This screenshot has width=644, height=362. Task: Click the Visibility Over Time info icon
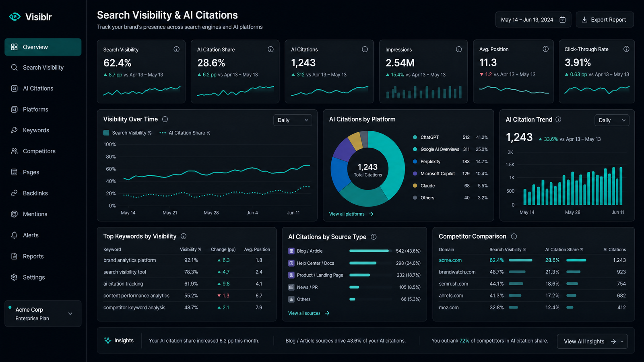[165, 119]
